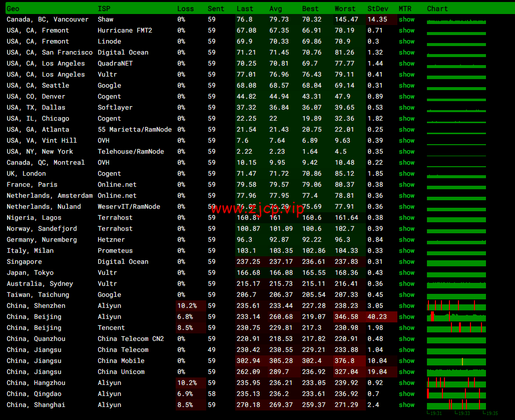Click the '6.8%' loss cell
Viewport: 515px width, 420px height.
click(185, 317)
